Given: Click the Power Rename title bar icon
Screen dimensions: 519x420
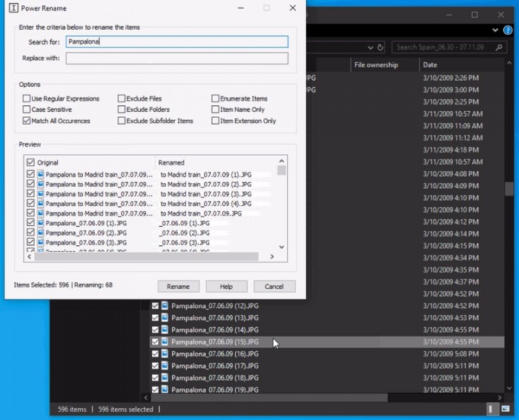Looking at the screenshot, I should (x=13, y=8).
